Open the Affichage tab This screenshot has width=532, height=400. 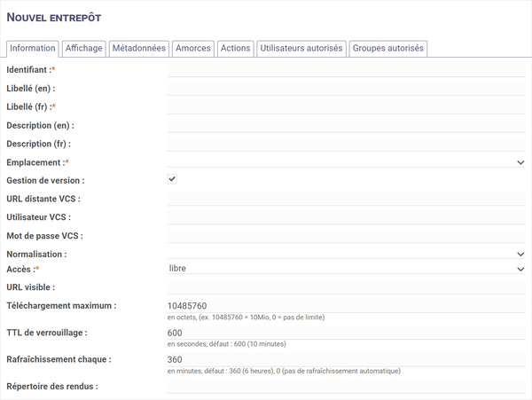point(84,49)
